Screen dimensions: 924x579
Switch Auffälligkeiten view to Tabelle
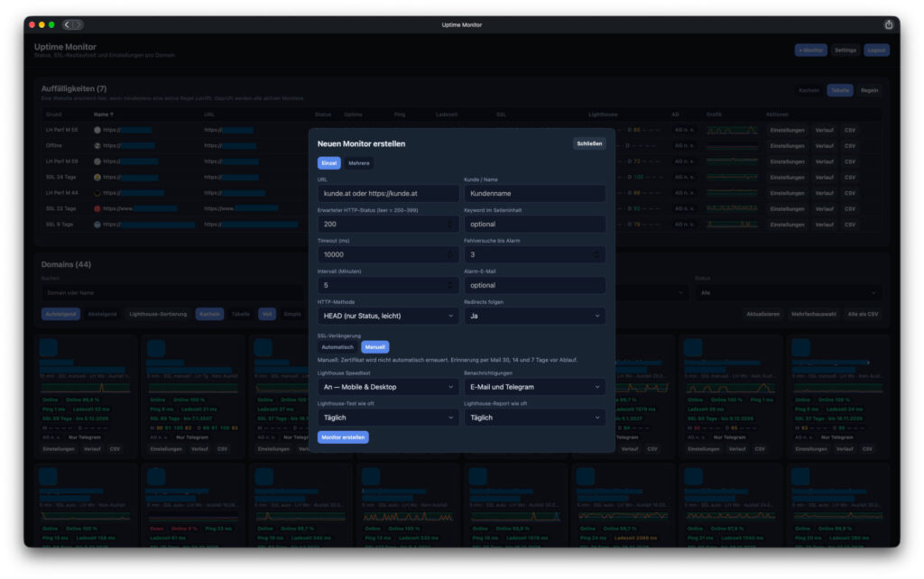(x=840, y=90)
